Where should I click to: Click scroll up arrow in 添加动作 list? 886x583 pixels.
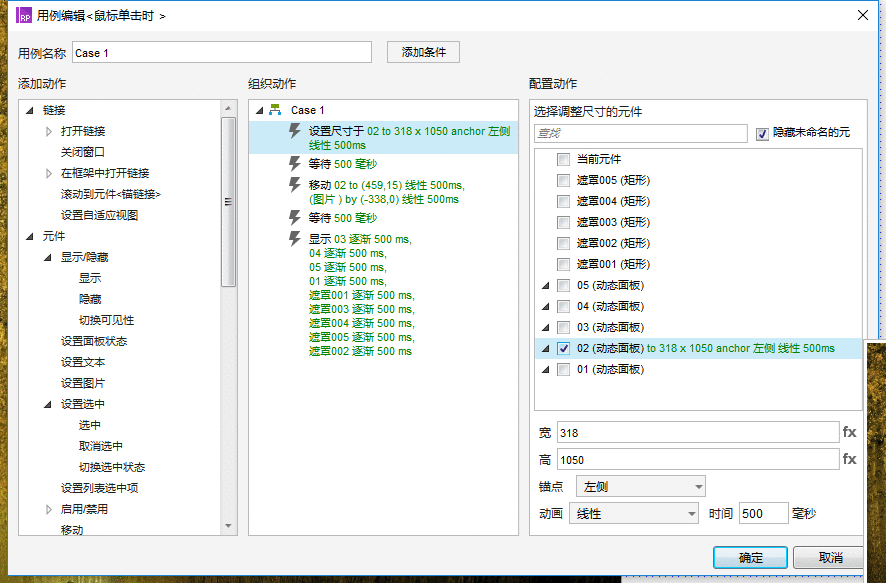coord(228,108)
